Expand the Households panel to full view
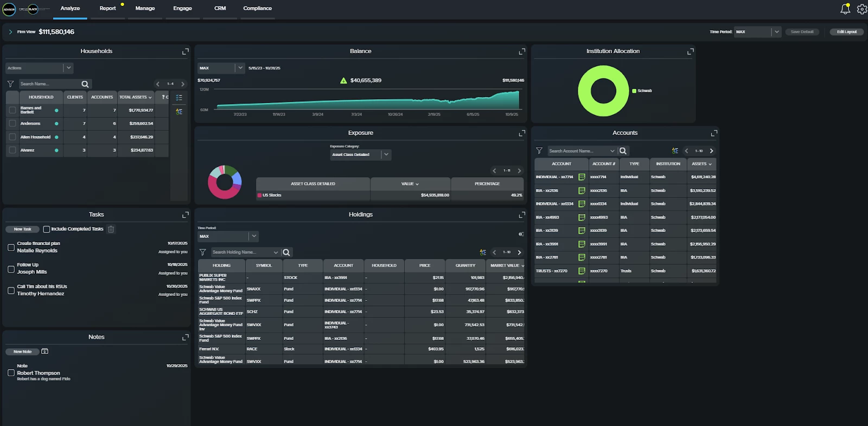The height and width of the screenshot is (426, 868). click(x=186, y=51)
